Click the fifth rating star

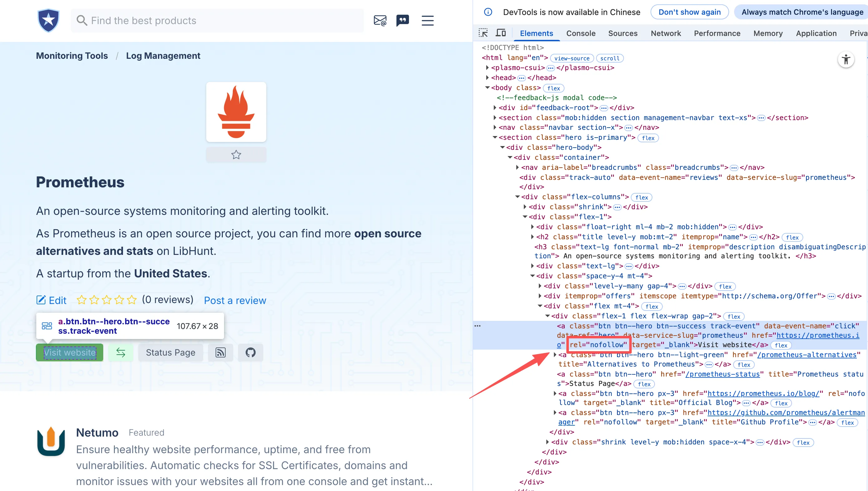tap(131, 300)
